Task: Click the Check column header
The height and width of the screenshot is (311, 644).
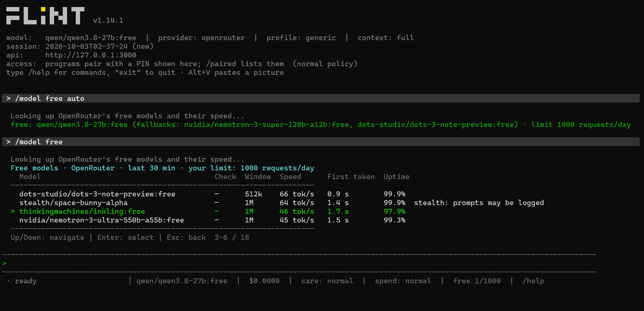Action: pos(225,177)
